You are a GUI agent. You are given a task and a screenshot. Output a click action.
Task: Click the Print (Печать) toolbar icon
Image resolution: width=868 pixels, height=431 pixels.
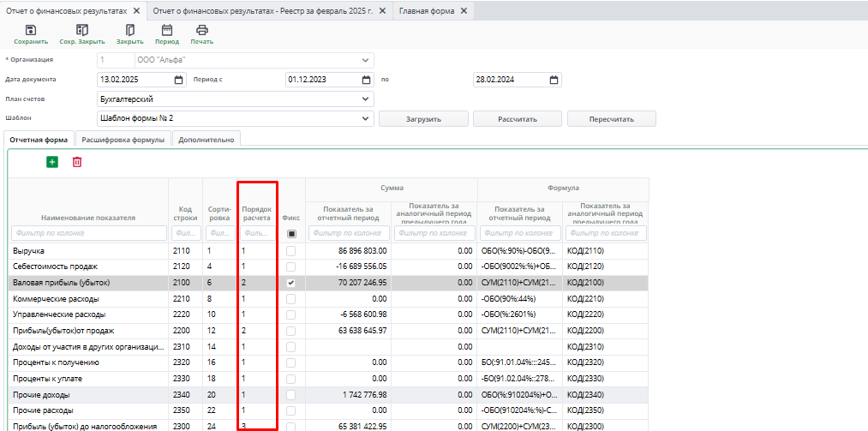pyautogui.click(x=202, y=30)
